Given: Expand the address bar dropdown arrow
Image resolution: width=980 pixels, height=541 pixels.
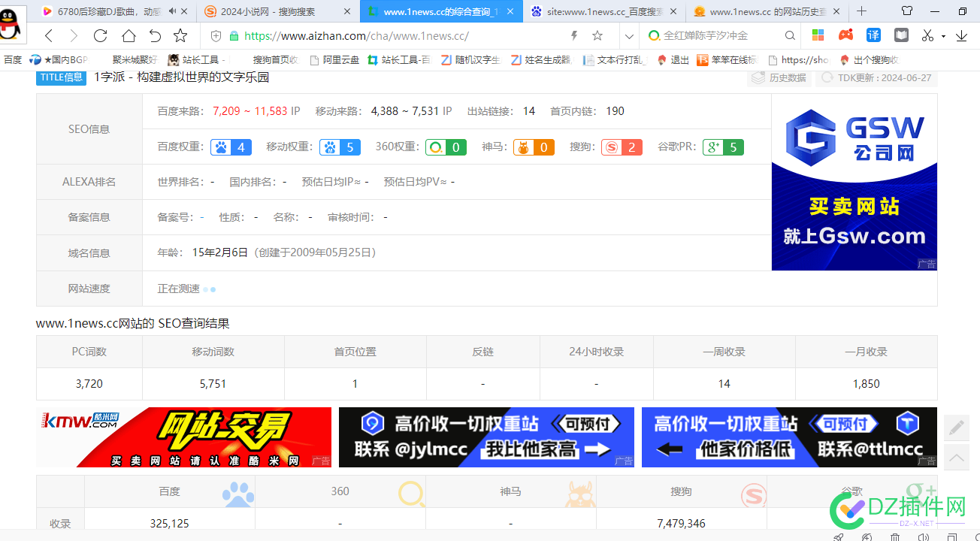Looking at the screenshot, I should tap(629, 36).
